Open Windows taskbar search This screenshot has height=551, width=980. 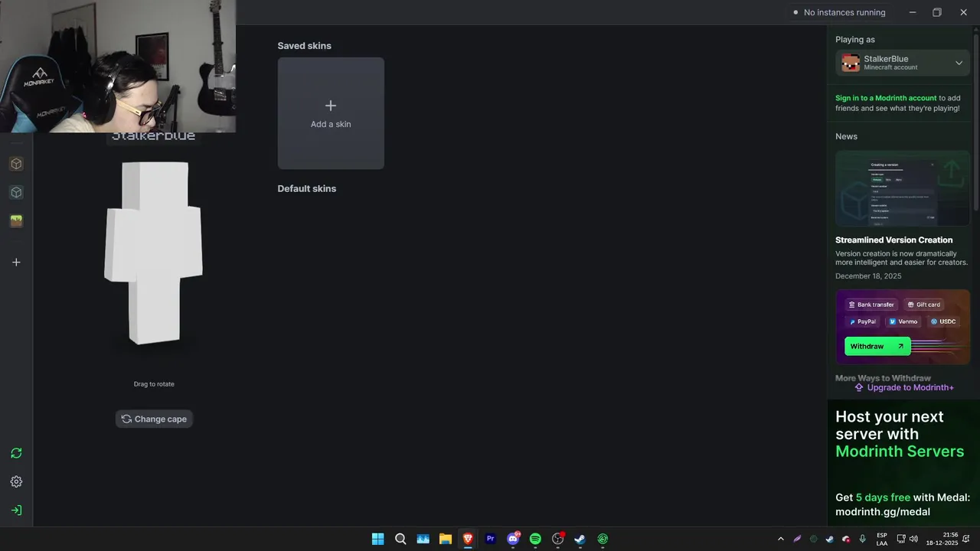pos(400,539)
